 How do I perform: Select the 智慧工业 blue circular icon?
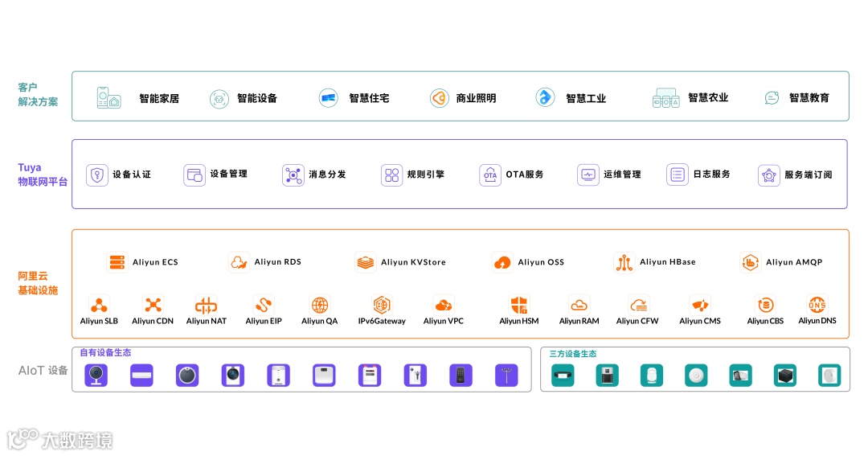coord(545,97)
